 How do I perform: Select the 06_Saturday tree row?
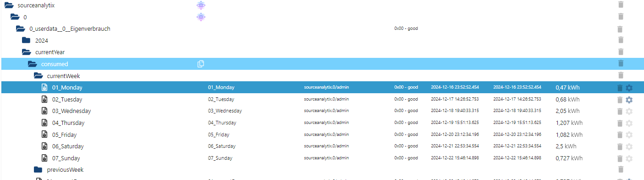pos(322,146)
